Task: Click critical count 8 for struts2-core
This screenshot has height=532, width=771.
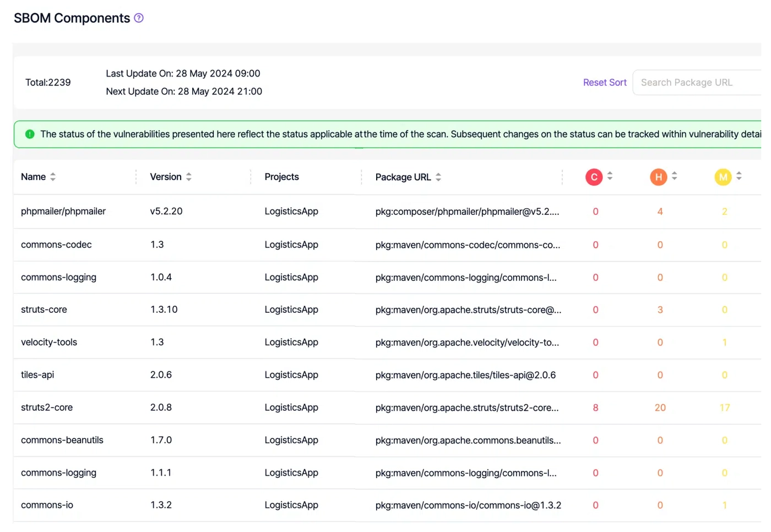Action: 595,408
